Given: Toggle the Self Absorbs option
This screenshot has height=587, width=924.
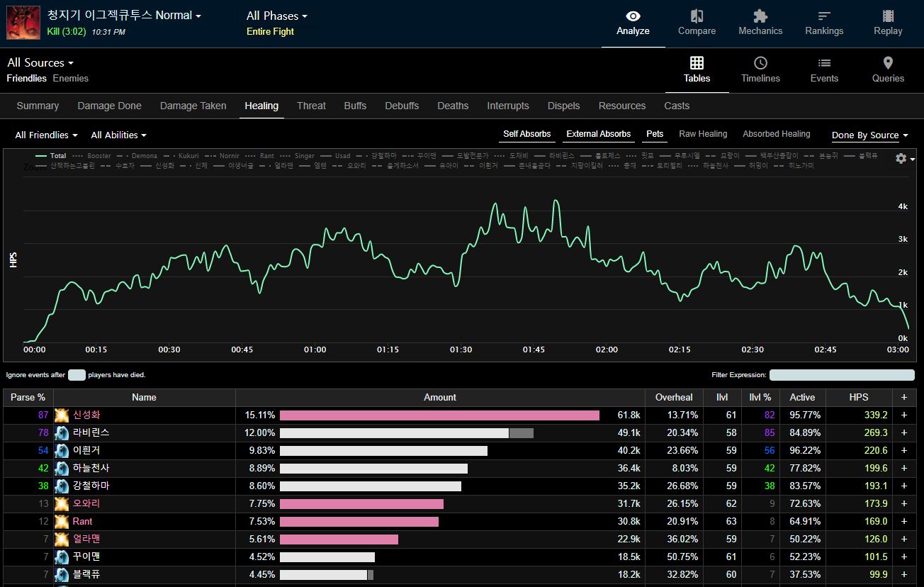Looking at the screenshot, I should click(526, 134).
